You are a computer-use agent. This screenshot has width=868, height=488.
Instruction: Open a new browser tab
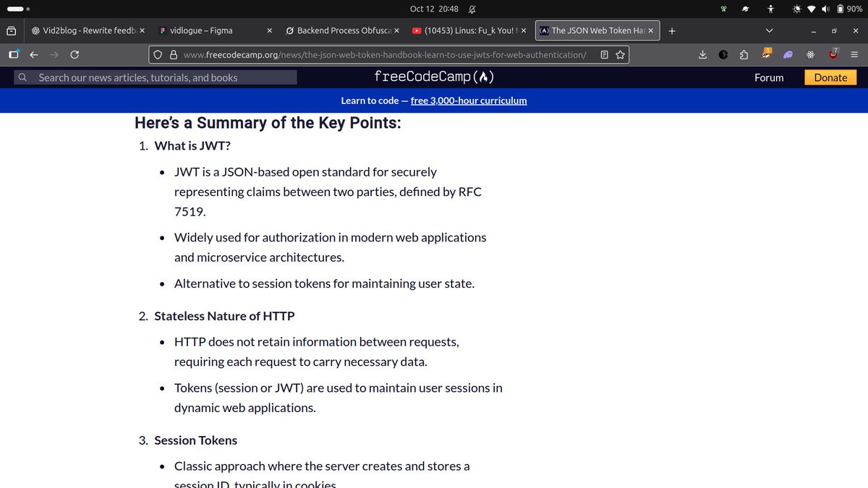tap(672, 31)
